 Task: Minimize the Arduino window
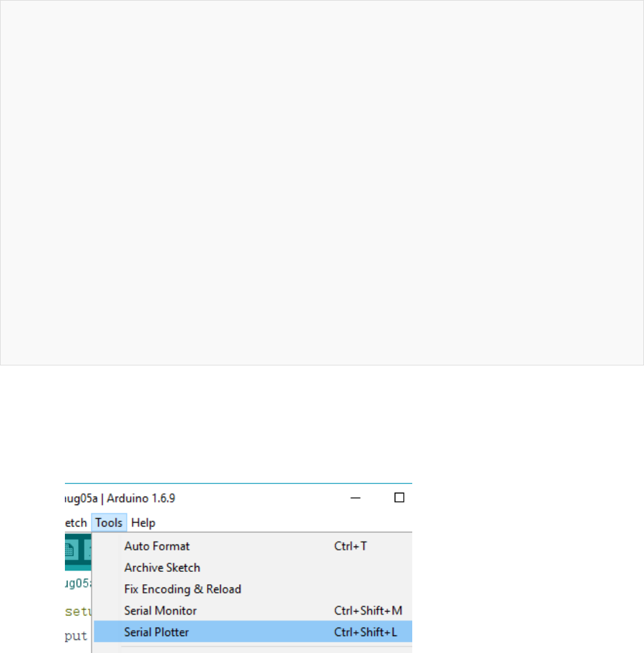click(356, 498)
